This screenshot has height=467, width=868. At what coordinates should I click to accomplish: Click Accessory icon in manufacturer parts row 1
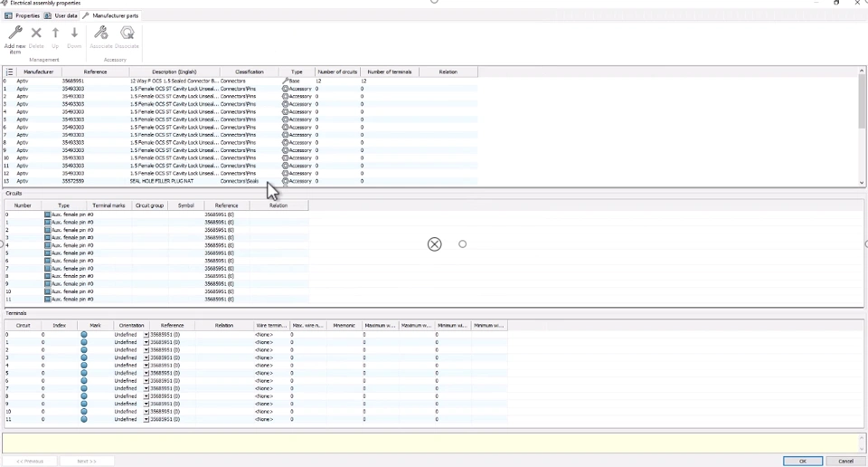(x=285, y=89)
